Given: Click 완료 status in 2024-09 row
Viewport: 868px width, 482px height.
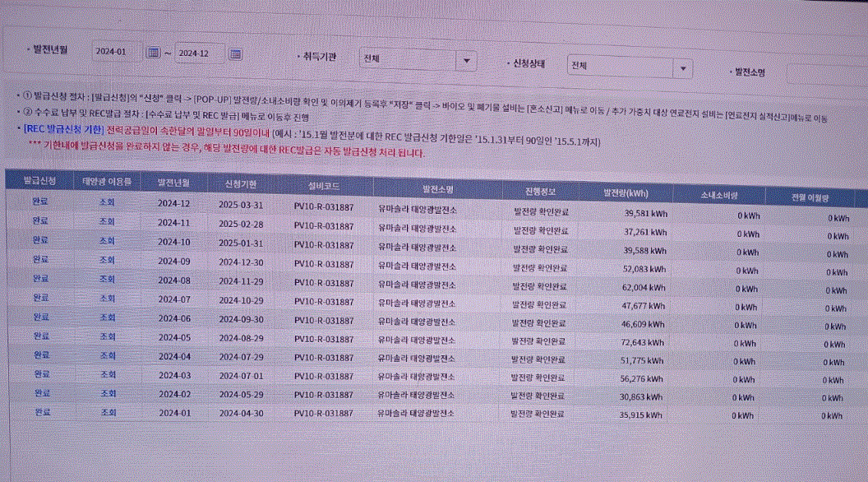Looking at the screenshot, I should point(40,259).
